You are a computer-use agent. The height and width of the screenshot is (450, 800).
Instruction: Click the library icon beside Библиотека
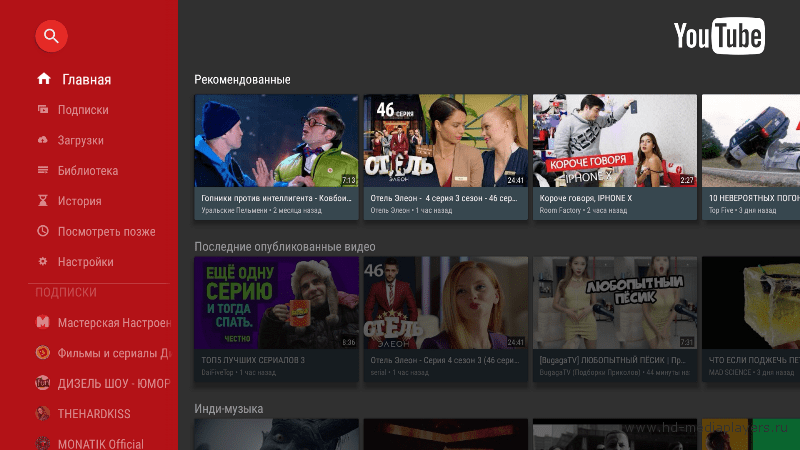point(43,170)
